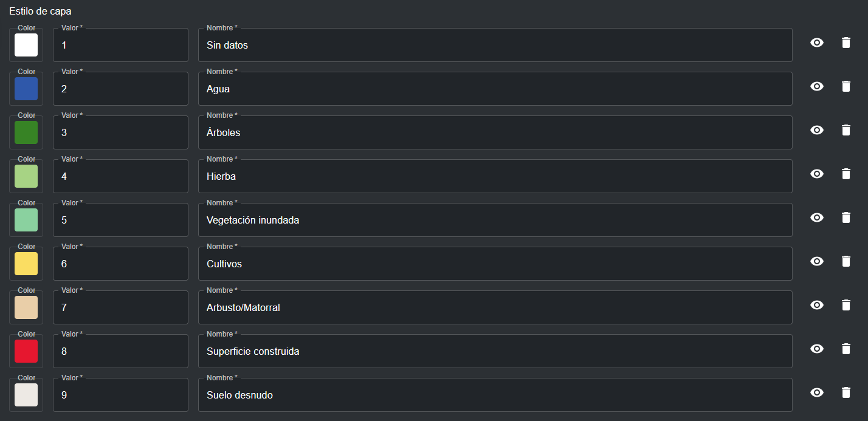Hide the Agua class with eye icon

click(817, 86)
